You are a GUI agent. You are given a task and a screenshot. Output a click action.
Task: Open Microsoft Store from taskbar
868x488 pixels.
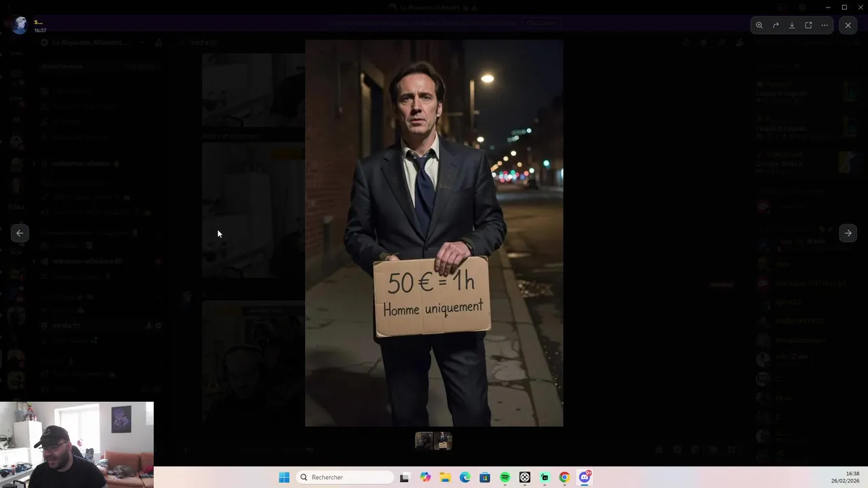(x=485, y=477)
